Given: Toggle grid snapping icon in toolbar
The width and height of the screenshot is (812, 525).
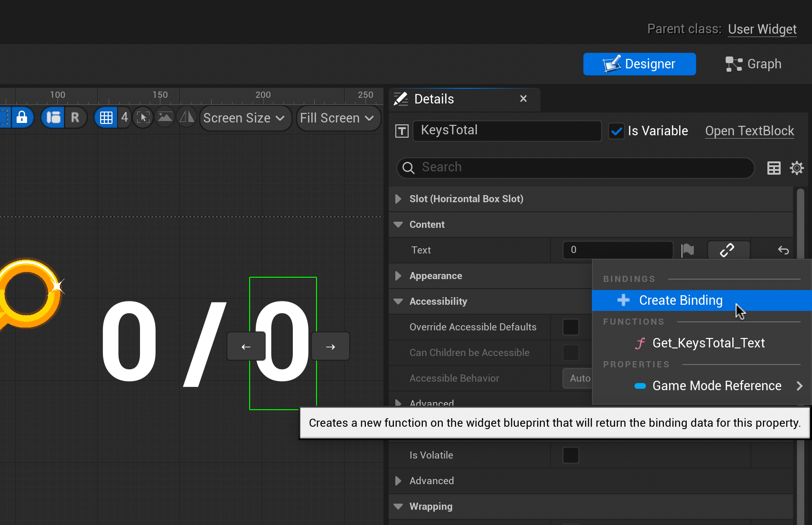Looking at the screenshot, I should [x=106, y=117].
